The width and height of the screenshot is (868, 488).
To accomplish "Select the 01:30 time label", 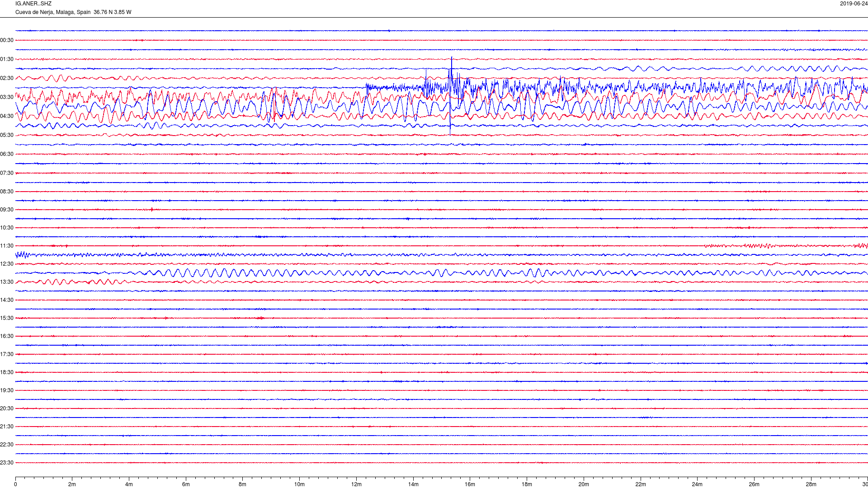I will (x=7, y=59).
